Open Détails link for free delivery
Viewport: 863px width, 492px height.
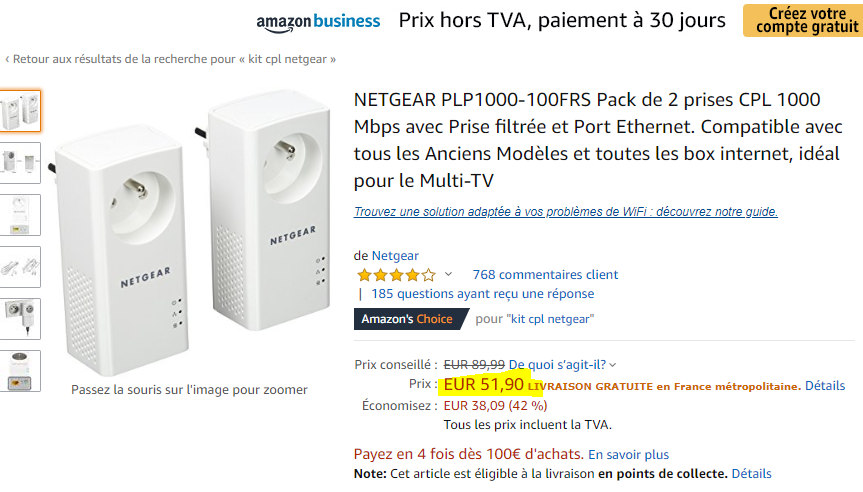pos(825,386)
